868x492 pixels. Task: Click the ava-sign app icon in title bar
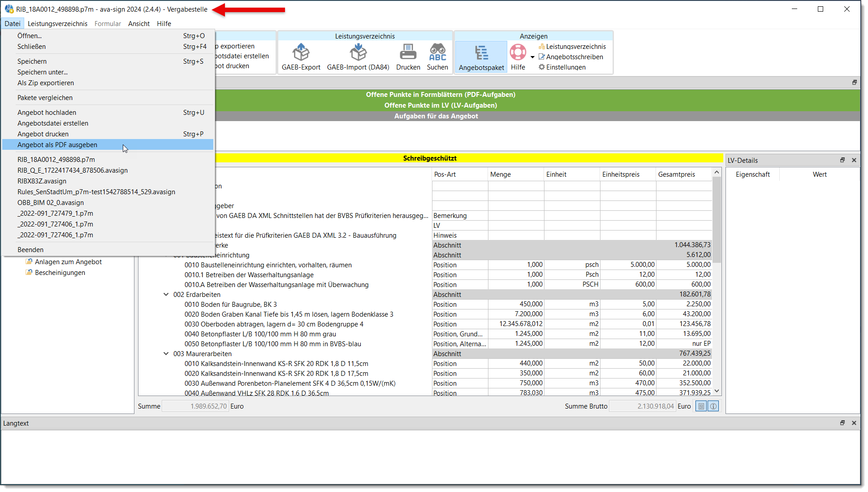pyautogui.click(x=9, y=9)
